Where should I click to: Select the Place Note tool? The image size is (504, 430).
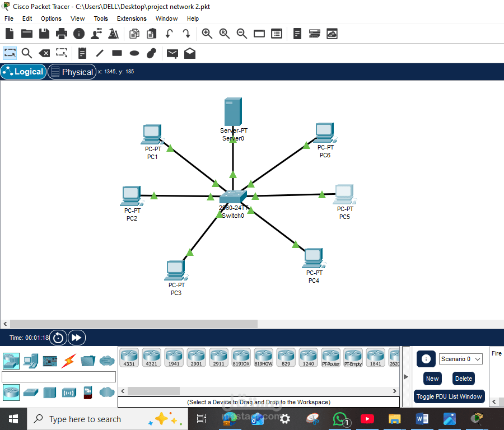pos(82,53)
